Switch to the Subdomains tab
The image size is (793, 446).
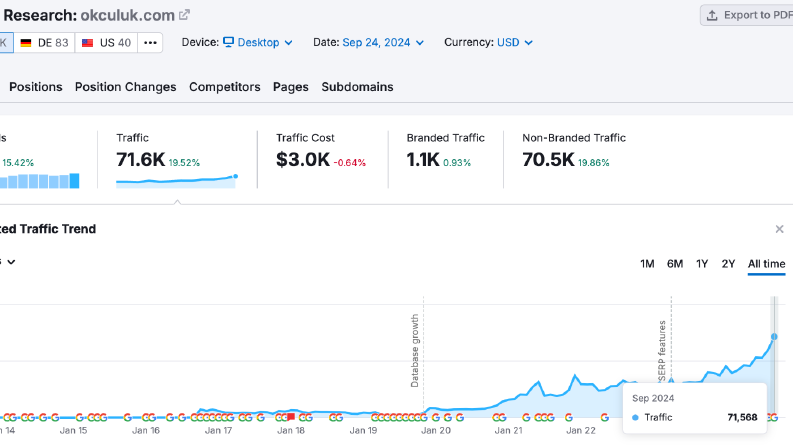[358, 87]
